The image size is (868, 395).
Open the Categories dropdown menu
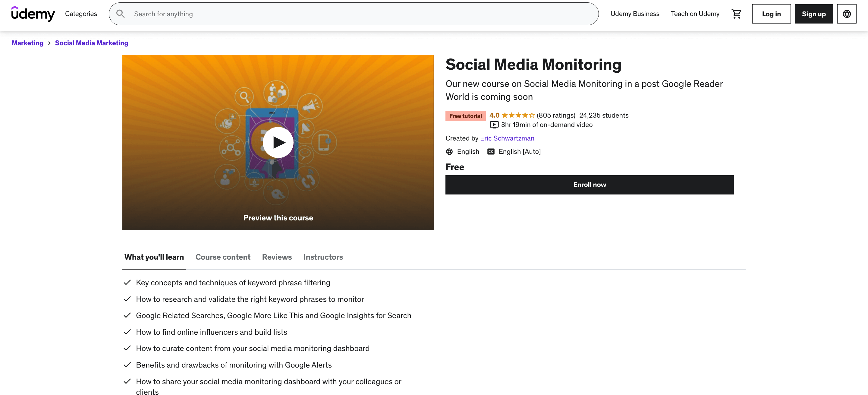(81, 14)
